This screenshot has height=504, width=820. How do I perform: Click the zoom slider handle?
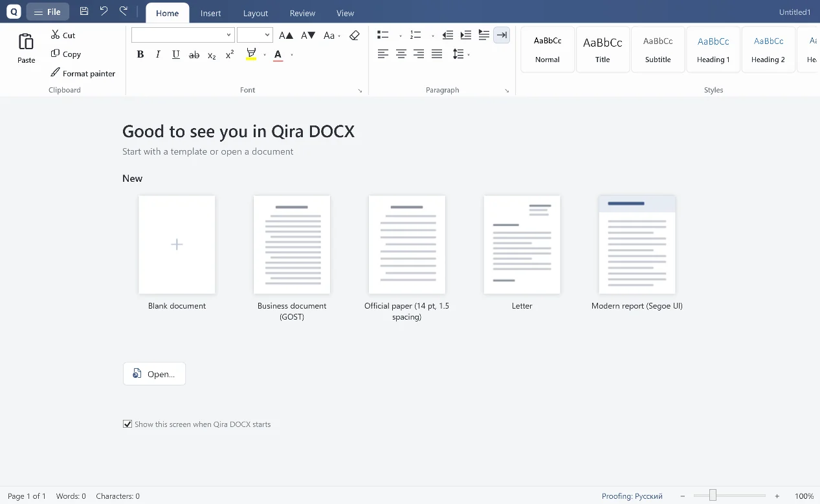click(x=713, y=496)
